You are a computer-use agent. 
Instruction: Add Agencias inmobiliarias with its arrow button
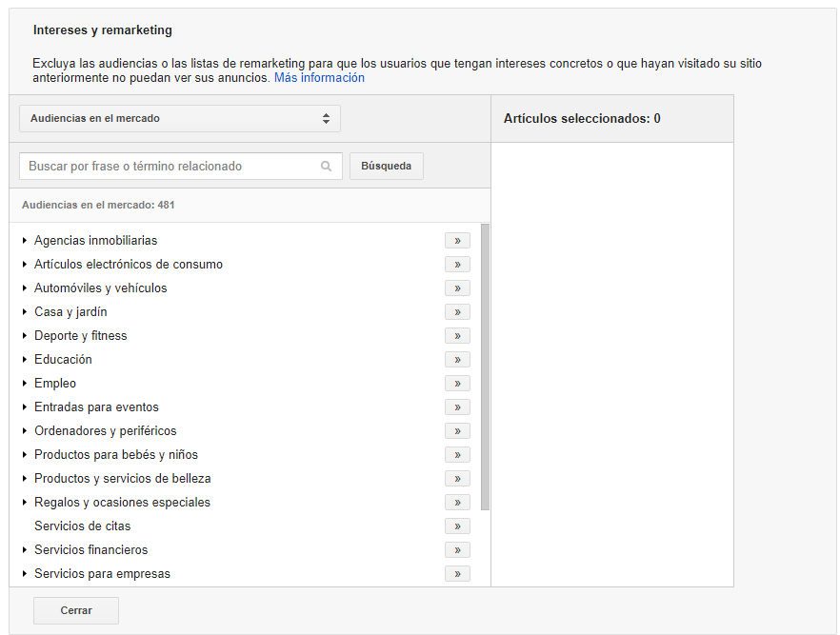(457, 241)
